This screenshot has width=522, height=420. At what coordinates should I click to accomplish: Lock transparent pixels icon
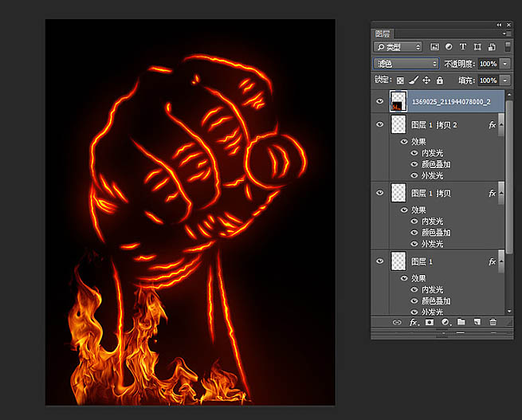click(x=400, y=80)
